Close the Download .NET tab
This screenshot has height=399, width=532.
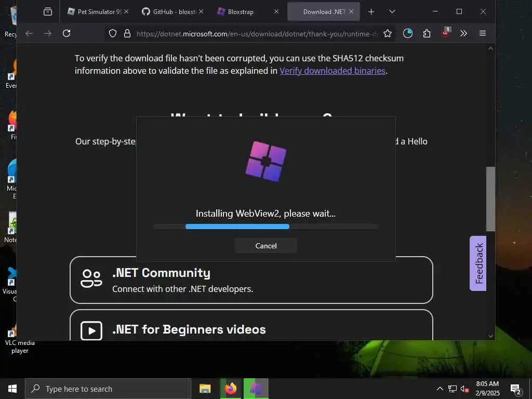point(351,11)
